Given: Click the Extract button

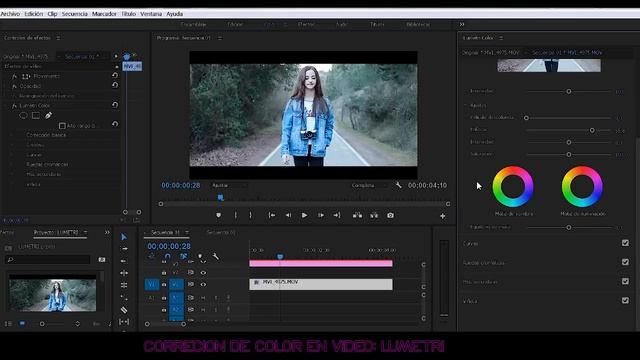Looking at the screenshot, I should coord(374,215).
